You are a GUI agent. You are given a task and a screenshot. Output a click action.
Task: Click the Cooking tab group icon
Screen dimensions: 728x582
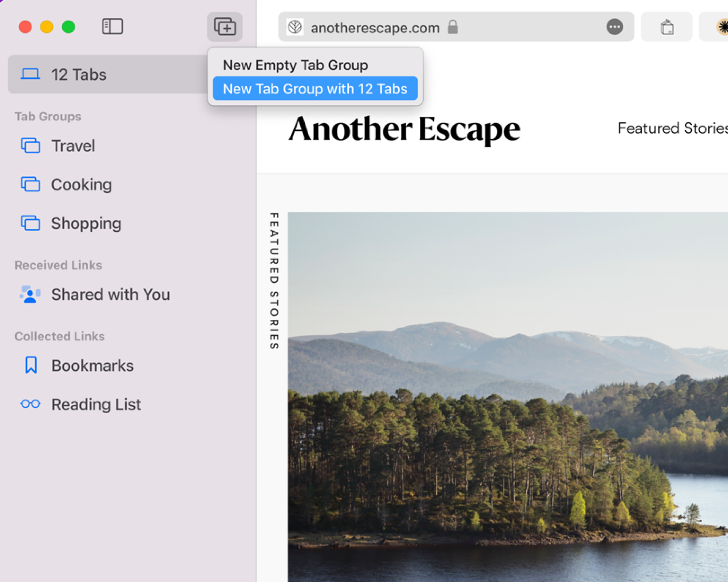pos(31,184)
